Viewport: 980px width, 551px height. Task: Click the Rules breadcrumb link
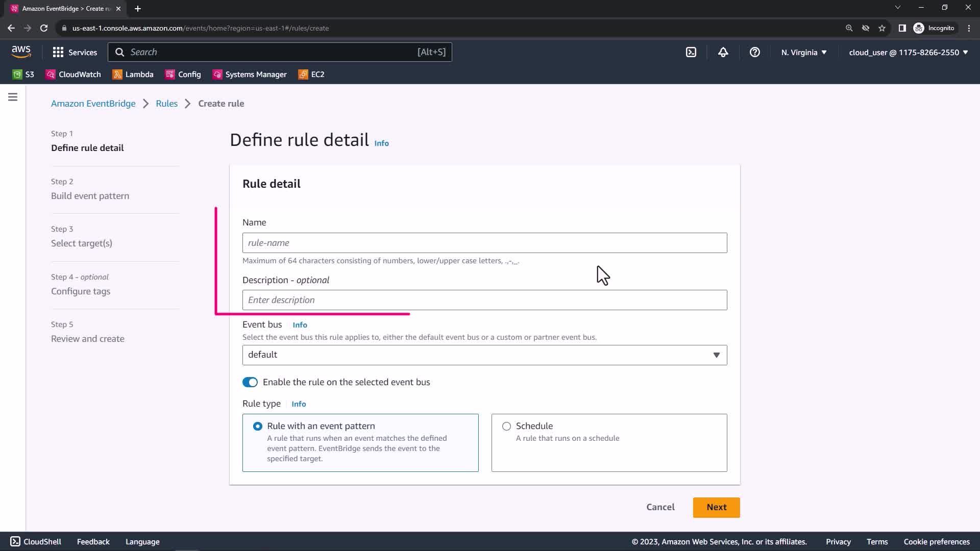pyautogui.click(x=166, y=104)
